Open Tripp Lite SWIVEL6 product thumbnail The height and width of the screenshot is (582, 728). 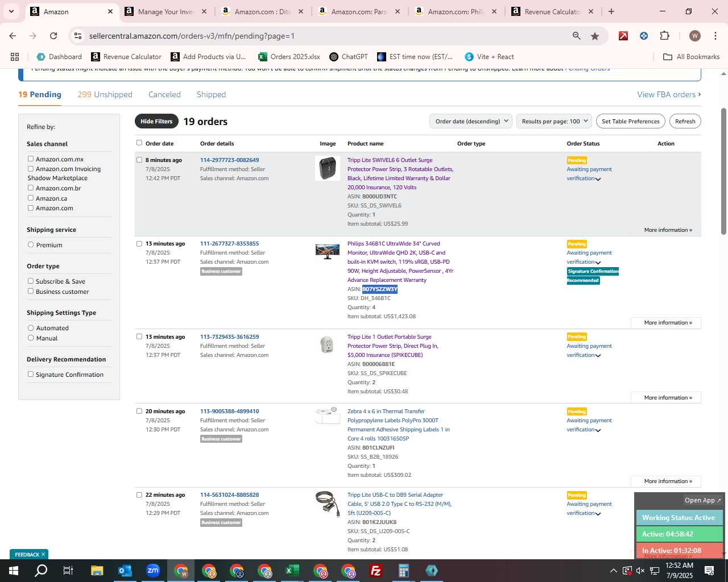tap(328, 168)
